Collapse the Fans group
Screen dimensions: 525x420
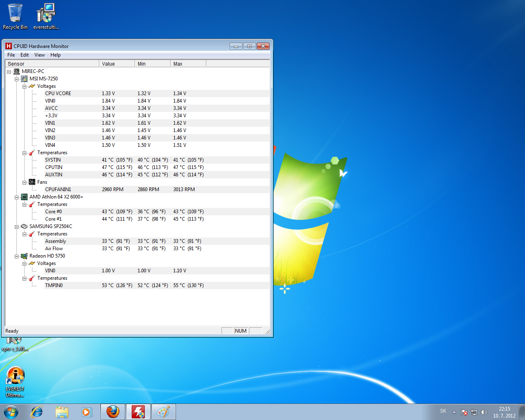(25, 183)
